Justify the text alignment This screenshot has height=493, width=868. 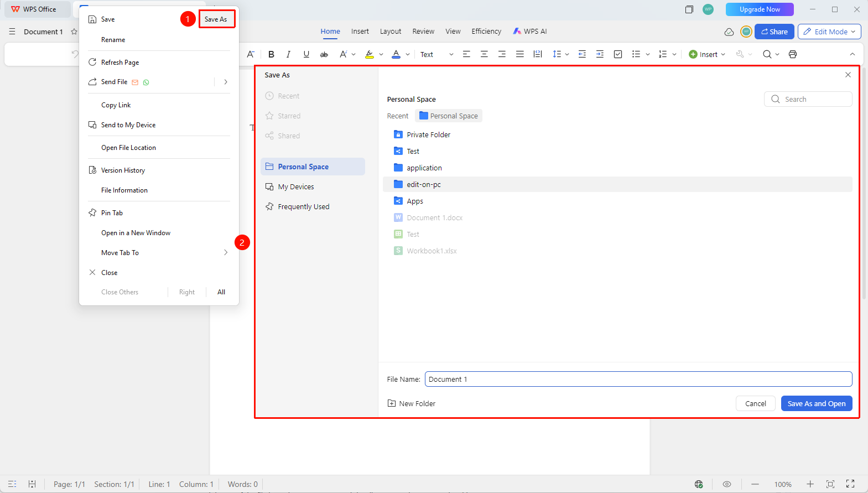click(519, 54)
